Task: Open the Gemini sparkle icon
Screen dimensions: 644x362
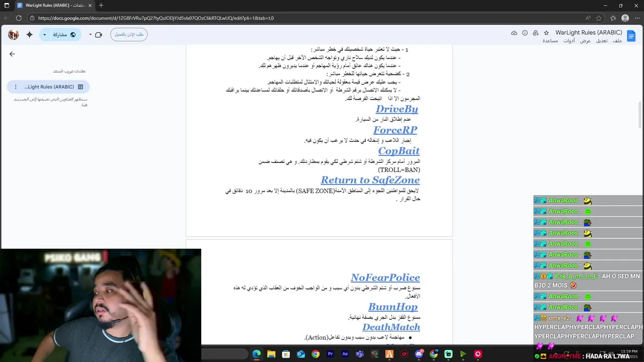Action: (29, 35)
